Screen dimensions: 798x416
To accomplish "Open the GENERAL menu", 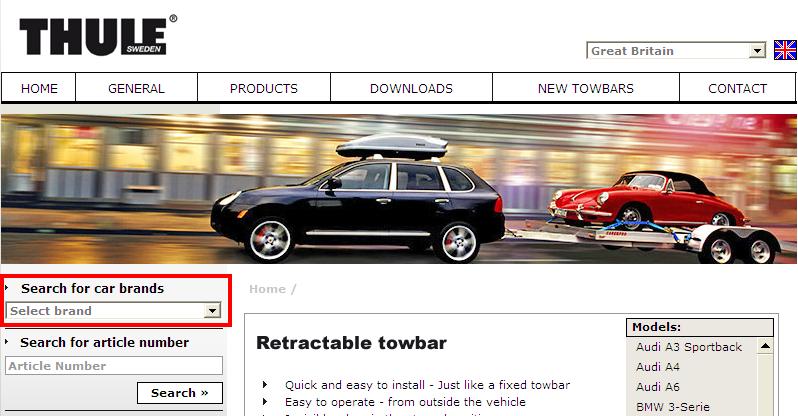I will [136, 88].
